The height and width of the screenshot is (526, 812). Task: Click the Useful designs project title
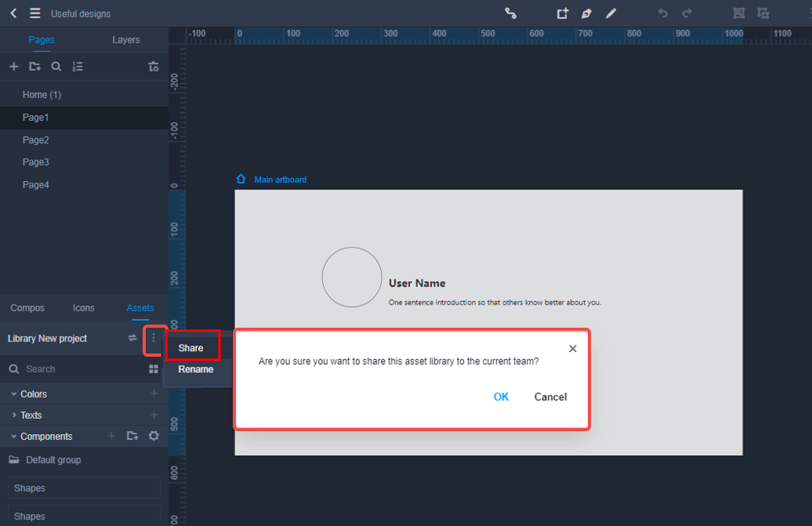coord(81,14)
